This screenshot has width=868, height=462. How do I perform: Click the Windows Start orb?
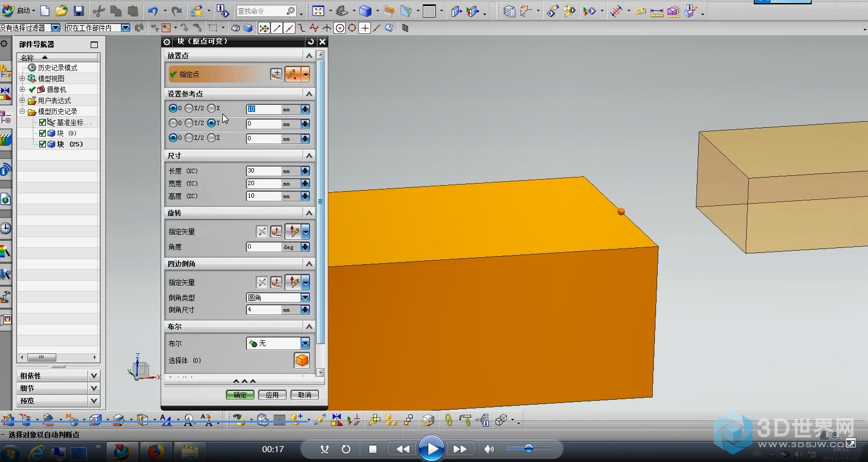point(10,453)
